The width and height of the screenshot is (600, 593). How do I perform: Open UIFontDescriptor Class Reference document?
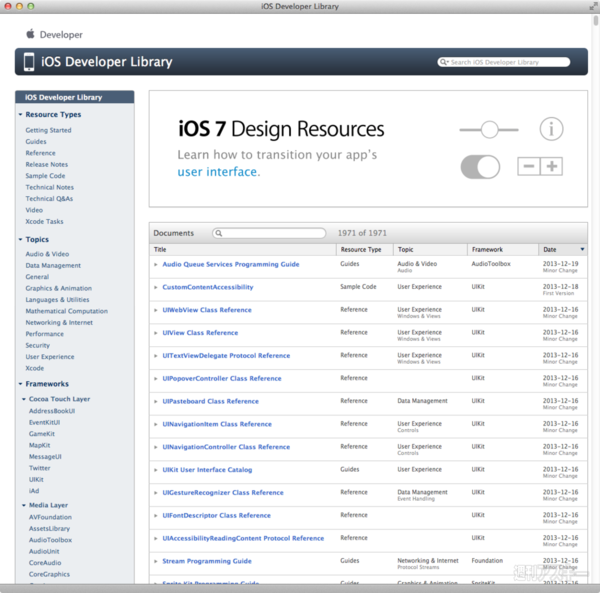pos(216,515)
